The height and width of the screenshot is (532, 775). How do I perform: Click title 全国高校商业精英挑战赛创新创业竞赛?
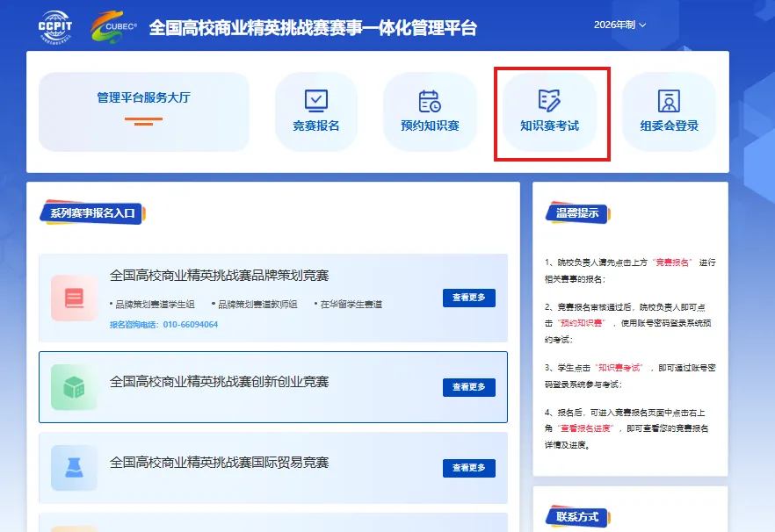pyautogui.click(x=219, y=382)
